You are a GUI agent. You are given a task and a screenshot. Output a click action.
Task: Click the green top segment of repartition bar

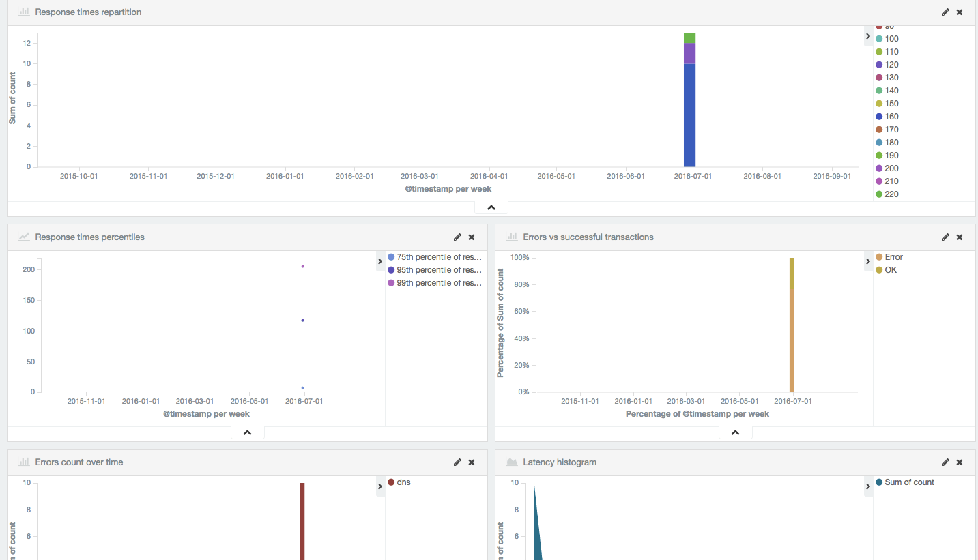click(689, 38)
